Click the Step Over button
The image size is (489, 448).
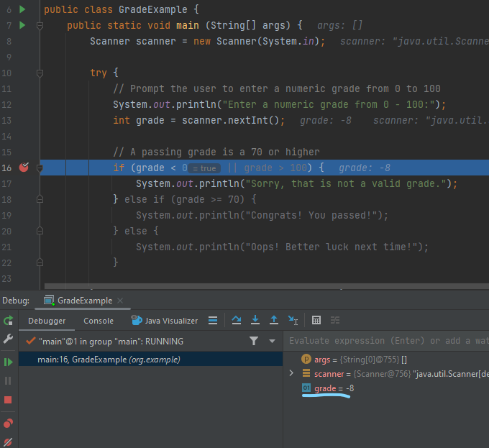[x=237, y=320]
